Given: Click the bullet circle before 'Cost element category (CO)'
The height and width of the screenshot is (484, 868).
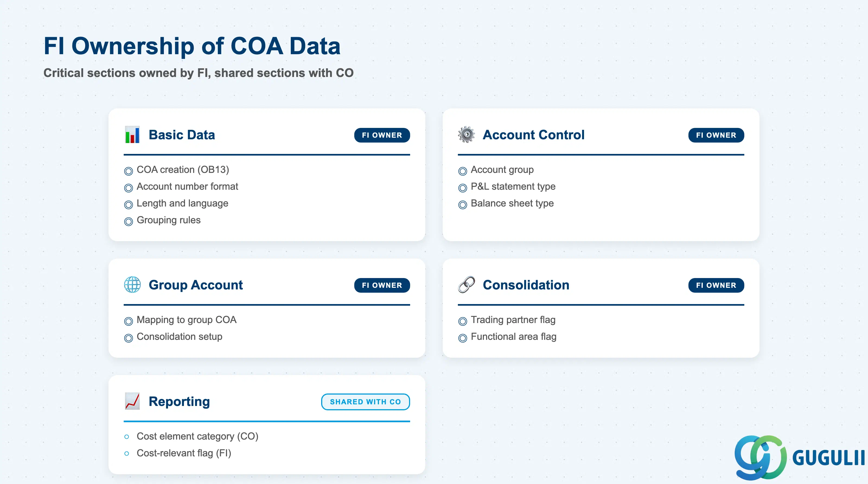Looking at the screenshot, I should tap(127, 437).
